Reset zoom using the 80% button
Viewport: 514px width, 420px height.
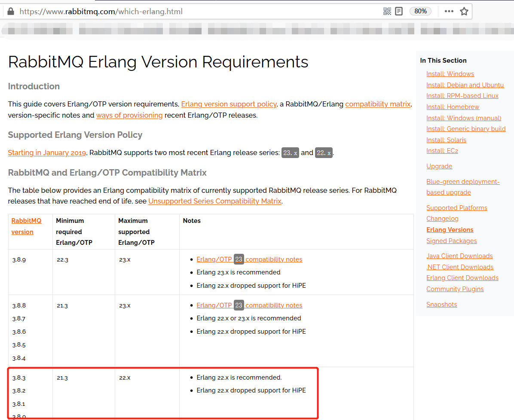pos(420,11)
